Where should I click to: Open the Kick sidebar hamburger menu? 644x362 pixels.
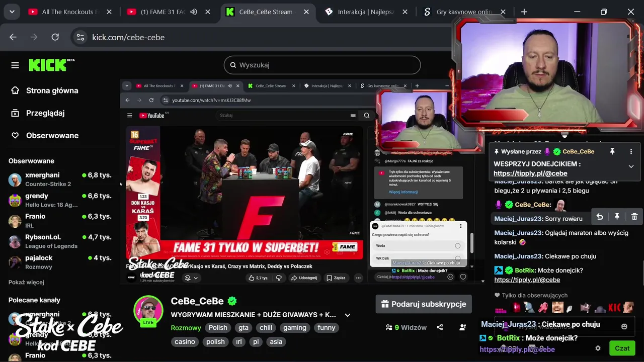click(15, 65)
